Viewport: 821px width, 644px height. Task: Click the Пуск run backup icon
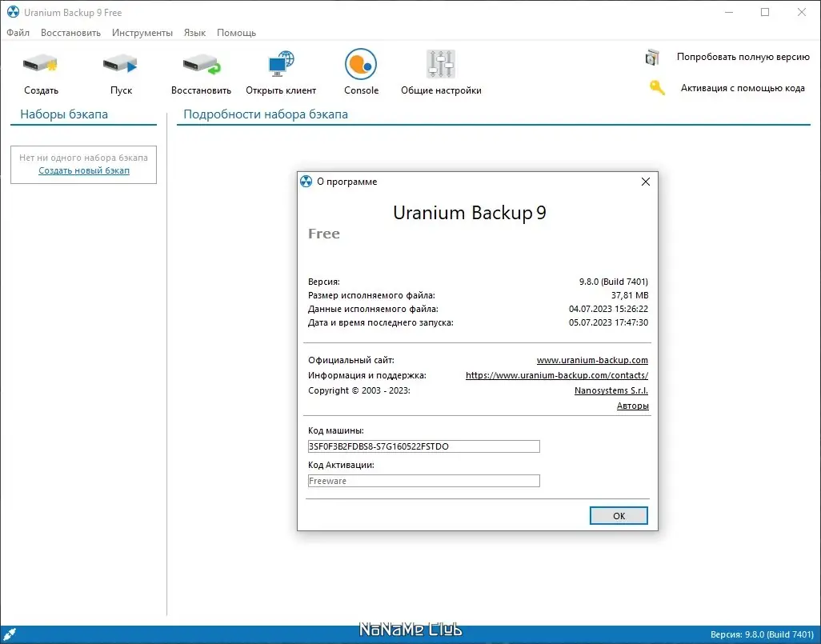coord(120,64)
